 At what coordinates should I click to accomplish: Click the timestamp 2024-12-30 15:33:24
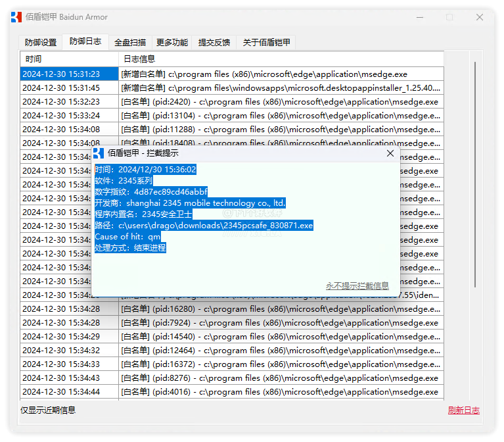(61, 116)
